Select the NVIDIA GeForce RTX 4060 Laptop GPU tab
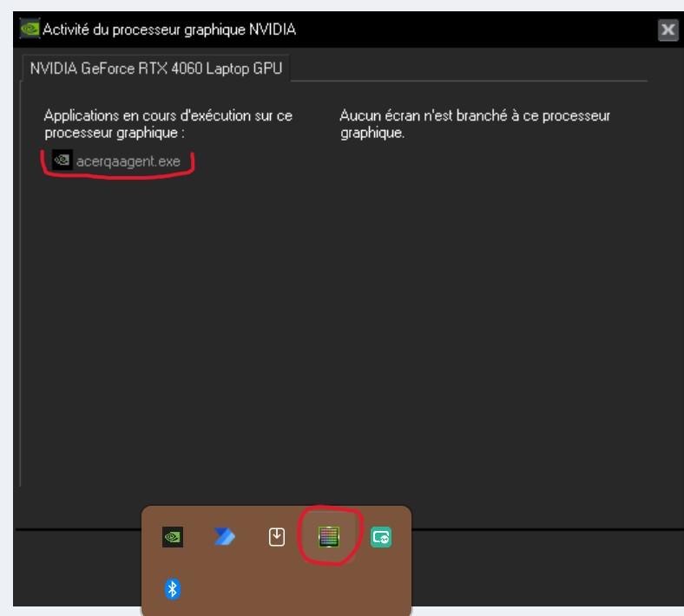The image size is (684, 616). 155,69
